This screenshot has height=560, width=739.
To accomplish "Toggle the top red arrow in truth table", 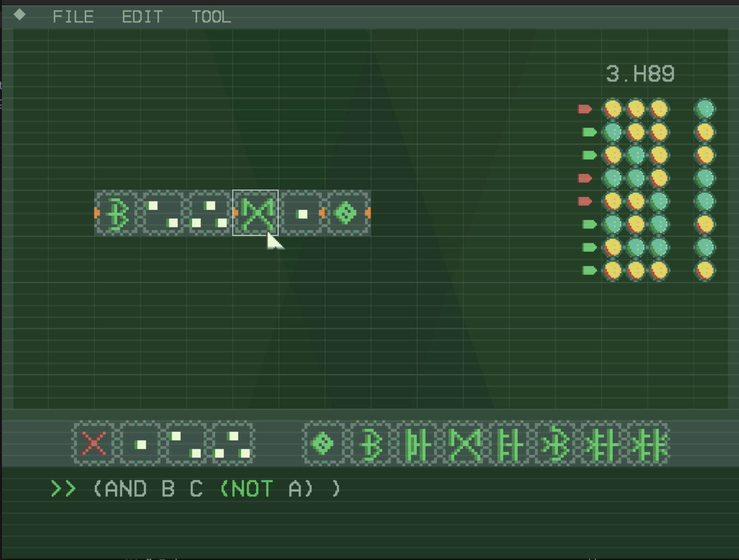I will pyautogui.click(x=584, y=109).
